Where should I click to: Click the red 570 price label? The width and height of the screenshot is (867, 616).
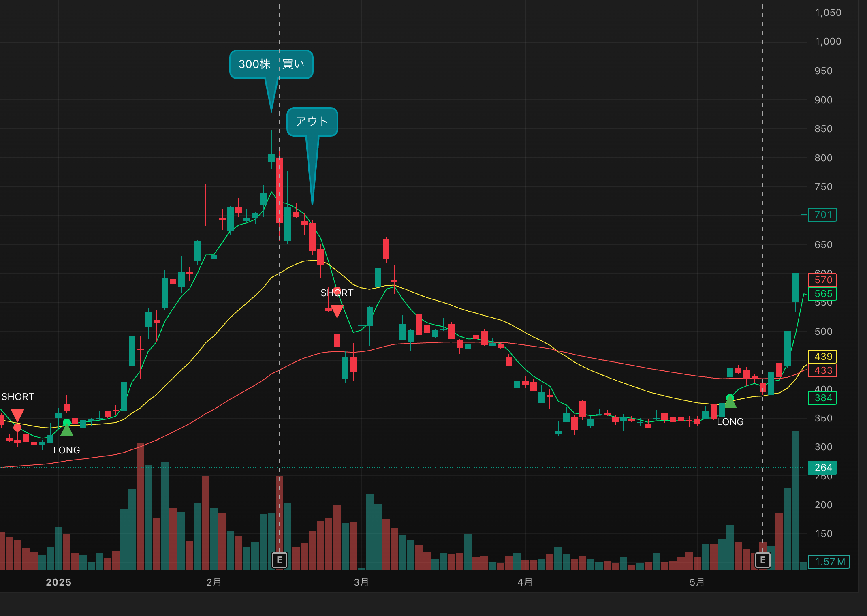pos(822,280)
